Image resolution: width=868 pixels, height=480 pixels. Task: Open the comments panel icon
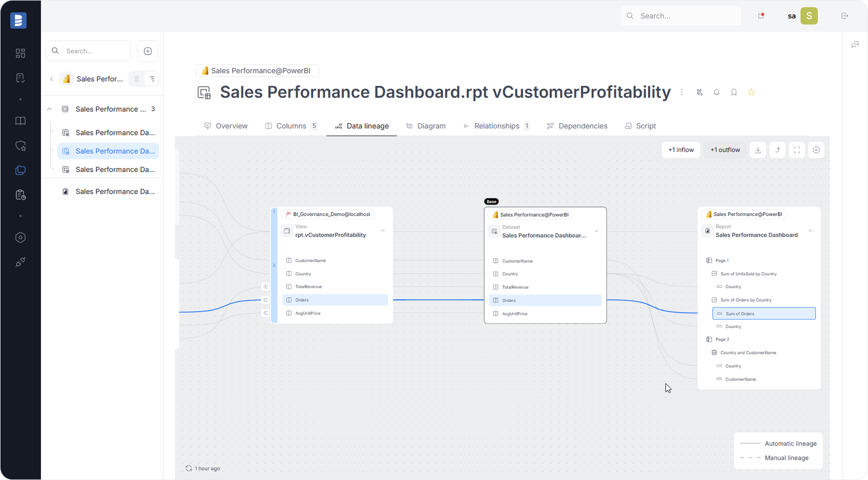tap(855, 45)
